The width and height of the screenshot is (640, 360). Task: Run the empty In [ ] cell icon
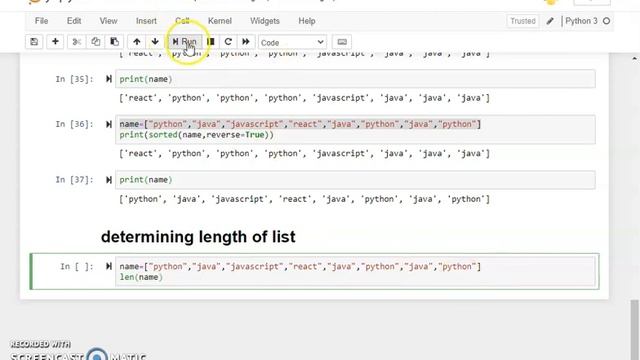click(109, 266)
